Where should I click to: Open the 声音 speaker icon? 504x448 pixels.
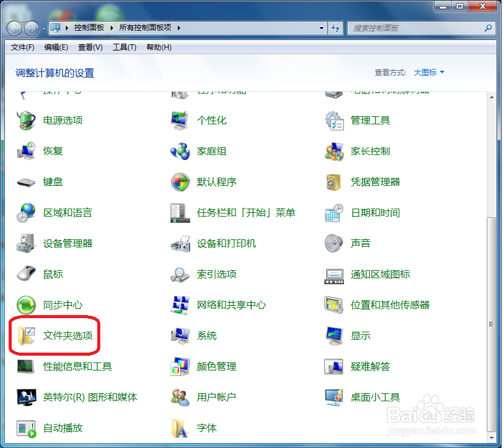tap(334, 243)
